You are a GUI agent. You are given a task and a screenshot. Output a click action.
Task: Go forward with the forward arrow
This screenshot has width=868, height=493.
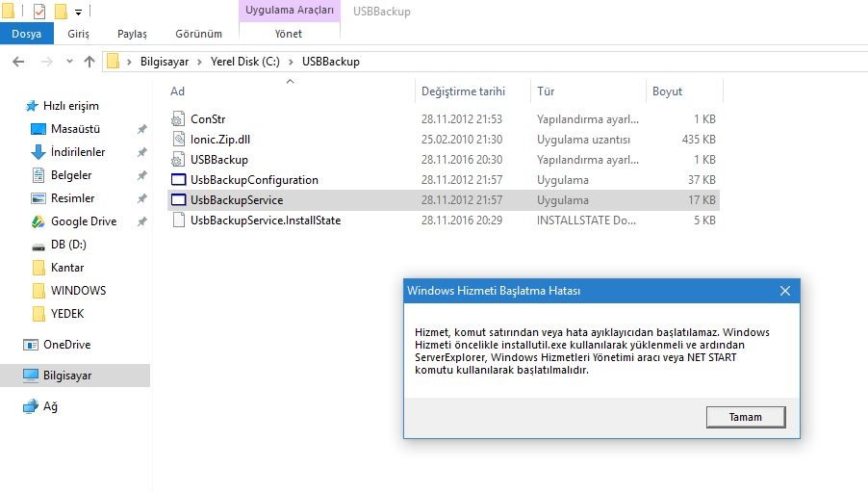tap(47, 62)
